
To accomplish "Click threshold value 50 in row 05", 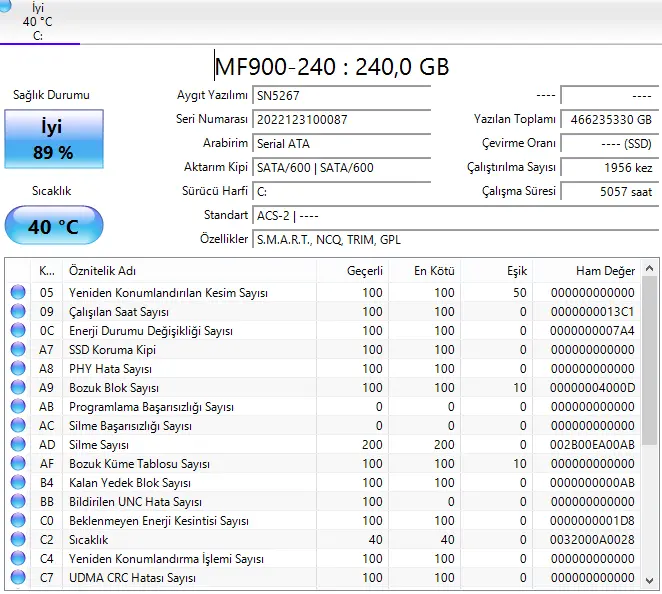I will tap(520, 292).
